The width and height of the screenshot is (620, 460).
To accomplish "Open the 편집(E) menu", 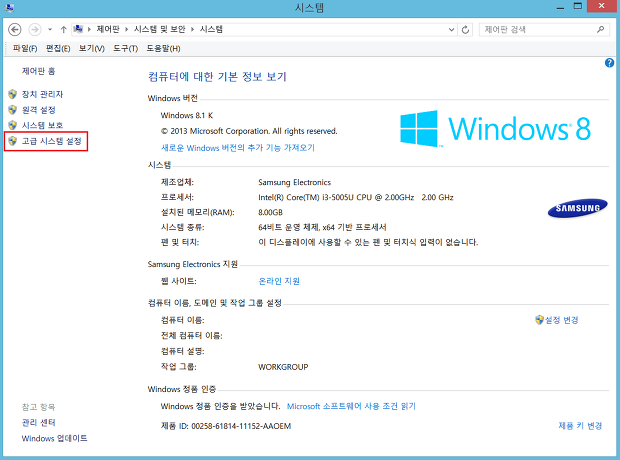I will [58, 48].
